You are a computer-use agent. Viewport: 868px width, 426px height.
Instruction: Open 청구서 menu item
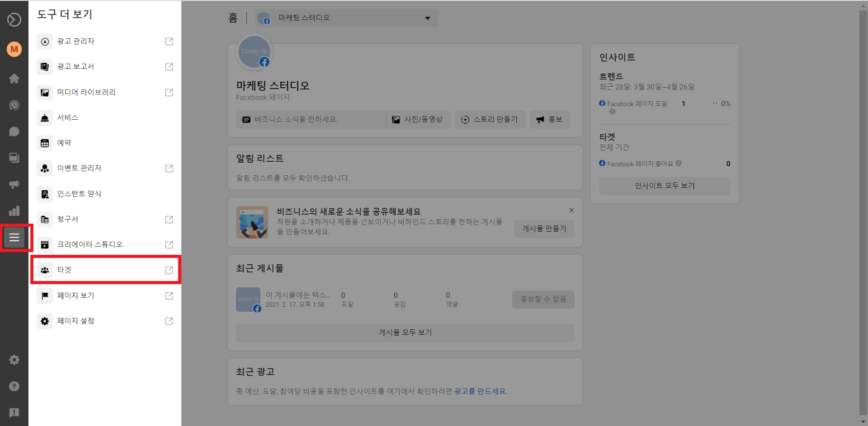click(x=105, y=219)
